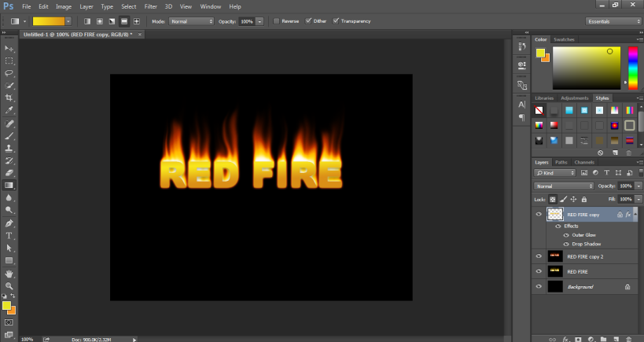Click the gradient preview in options bar
The image size is (644, 342).
click(x=49, y=21)
